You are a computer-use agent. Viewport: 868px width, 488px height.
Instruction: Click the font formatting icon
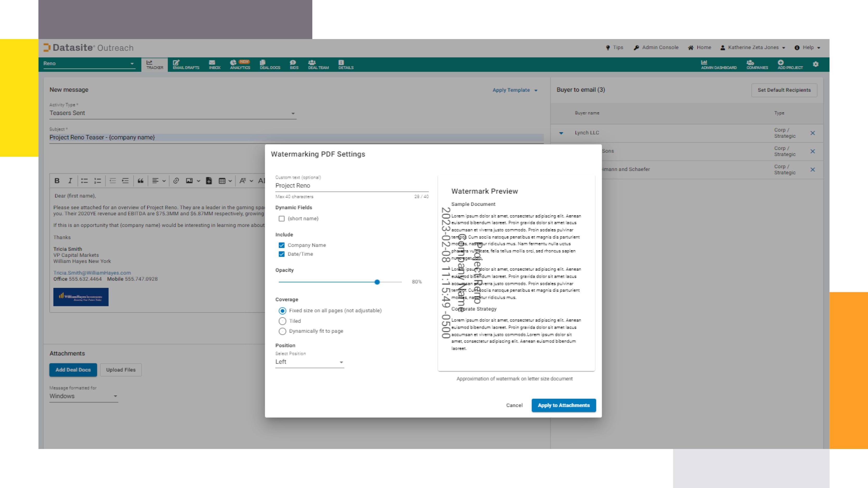pyautogui.click(x=243, y=181)
